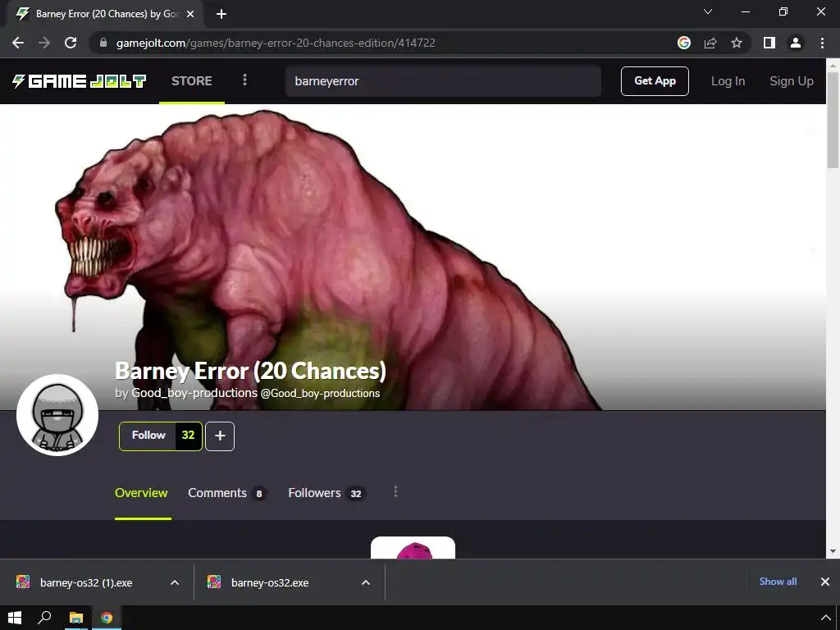Click Log In link
This screenshot has height=630, width=840.
click(x=728, y=81)
